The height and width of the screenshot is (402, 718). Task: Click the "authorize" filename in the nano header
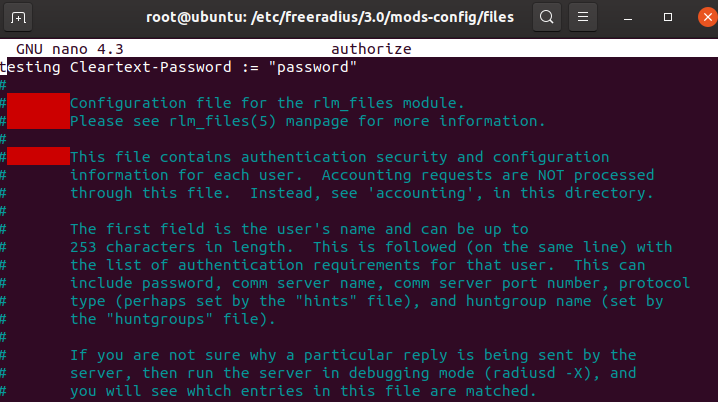(370, 48)
